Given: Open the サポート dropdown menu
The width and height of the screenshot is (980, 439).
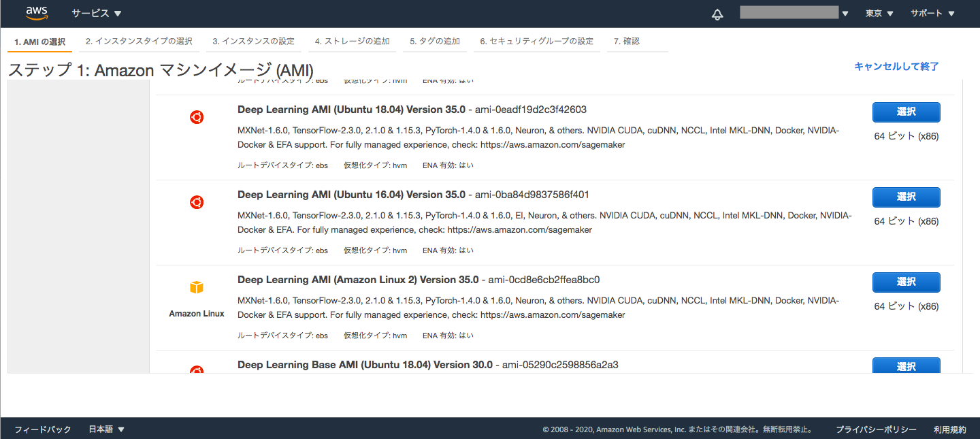Looking at the screenshot, I should [932, 14].
